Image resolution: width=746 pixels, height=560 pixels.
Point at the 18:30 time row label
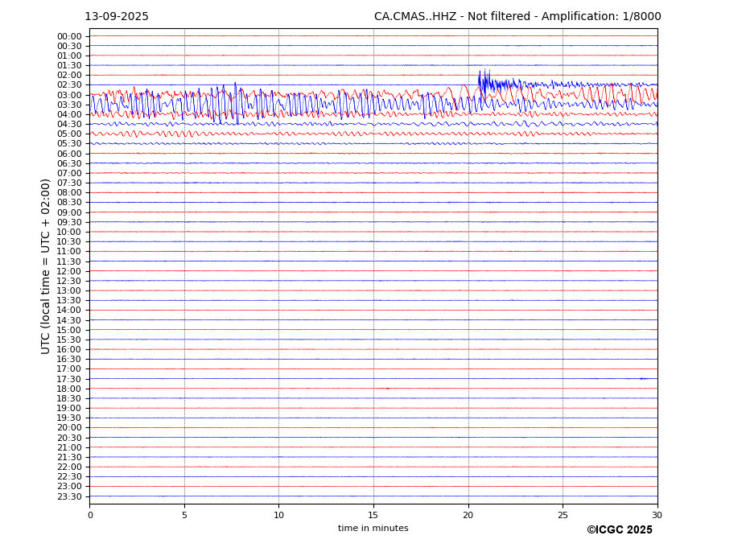coord(69,399)
